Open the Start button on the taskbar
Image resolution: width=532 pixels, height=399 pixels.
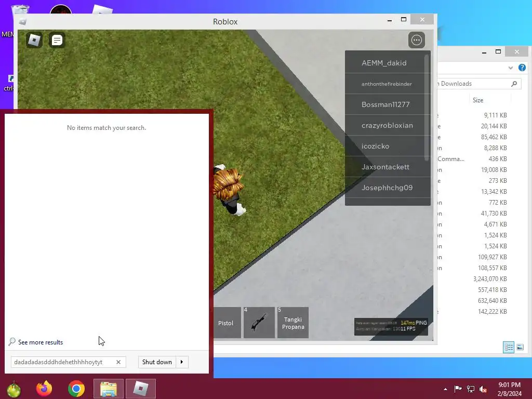point(14,389)
